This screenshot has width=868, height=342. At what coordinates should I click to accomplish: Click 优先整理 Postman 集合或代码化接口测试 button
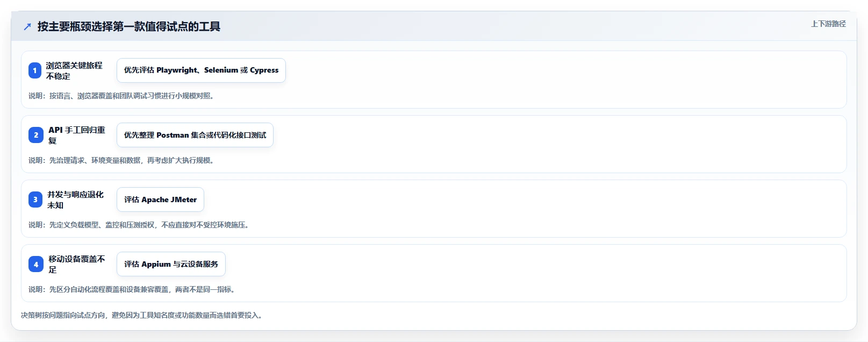(195, 135)
